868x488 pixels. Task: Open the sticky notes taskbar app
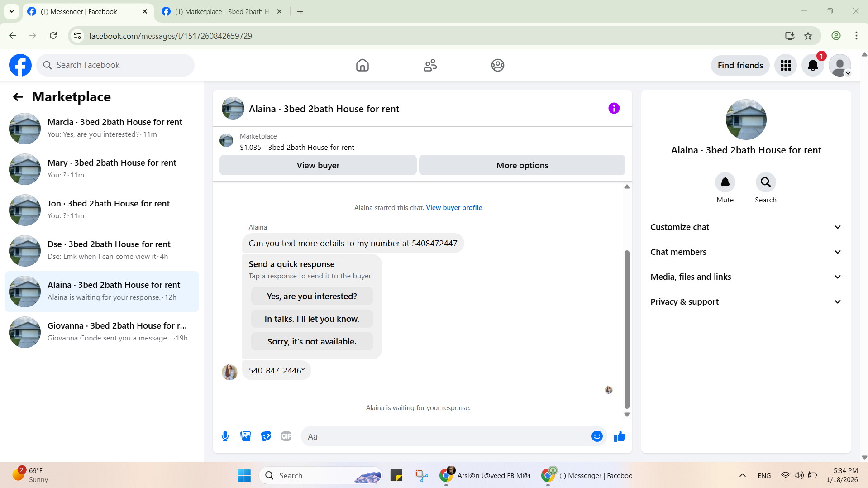(x=396, y=475)
